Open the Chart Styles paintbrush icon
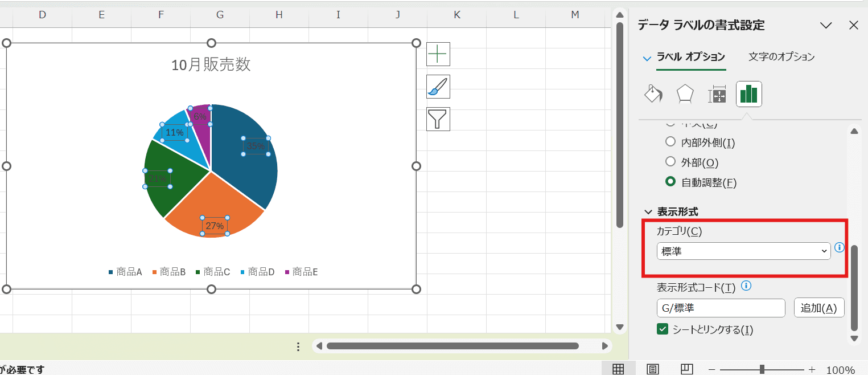This screenshot has width=868, height=375. coord(438,87)
